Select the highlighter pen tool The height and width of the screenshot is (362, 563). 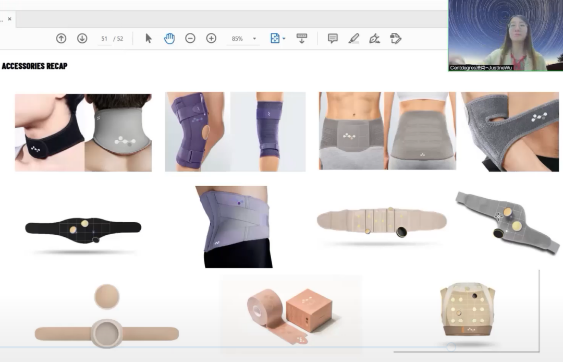pos(354,38)
